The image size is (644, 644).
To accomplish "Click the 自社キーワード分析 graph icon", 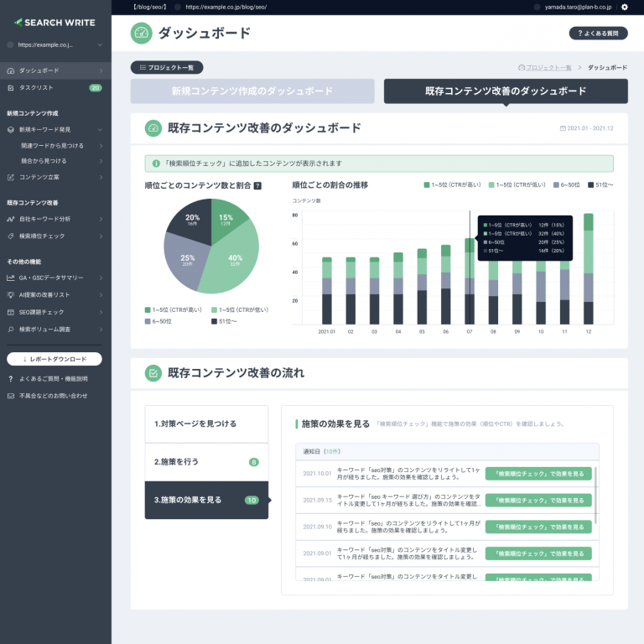I will click(11, 220).
